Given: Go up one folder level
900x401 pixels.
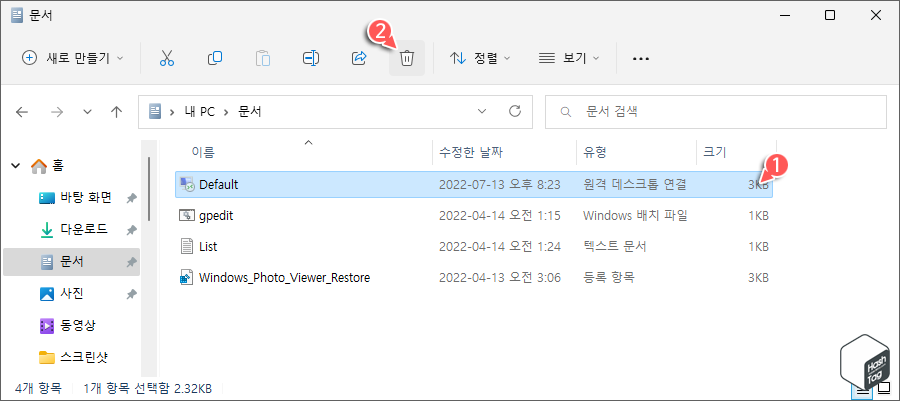Looking at the screenshot, I should tap(117, 112).
